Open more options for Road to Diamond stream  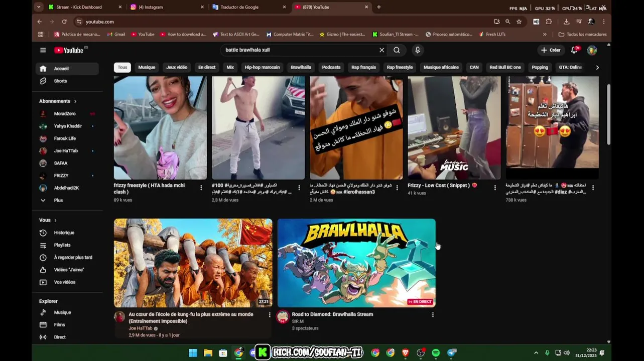coord(433,315)
